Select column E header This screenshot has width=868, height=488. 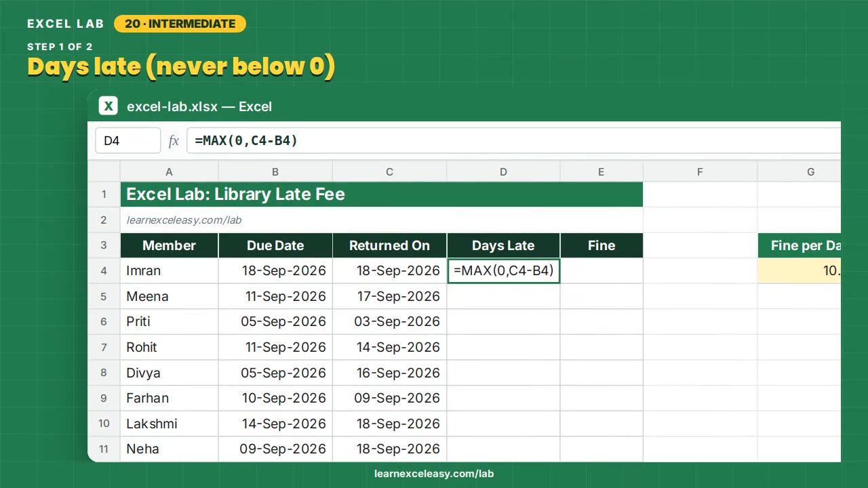tap(601, 172)
